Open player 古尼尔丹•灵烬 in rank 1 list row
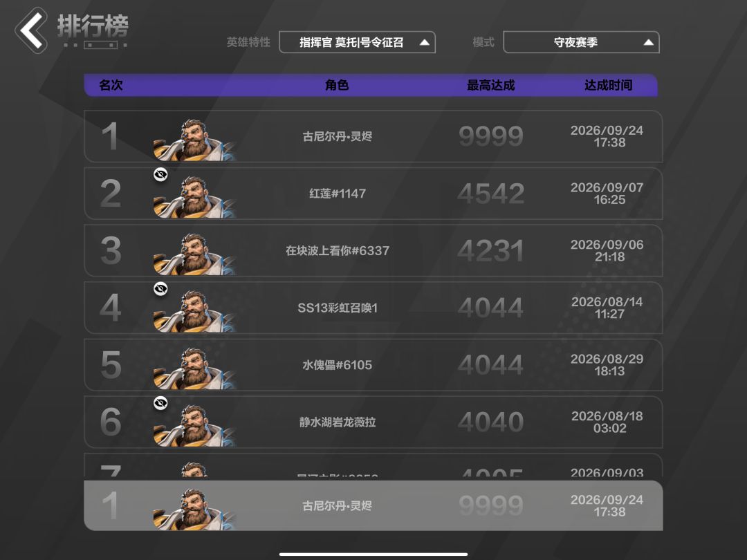 click(x=338, y=137)
